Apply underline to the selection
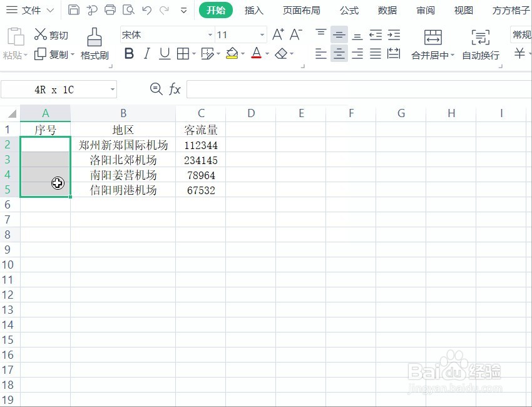This screenshot has width=532, height=407. pyautogui.click(x=164, y=54)
